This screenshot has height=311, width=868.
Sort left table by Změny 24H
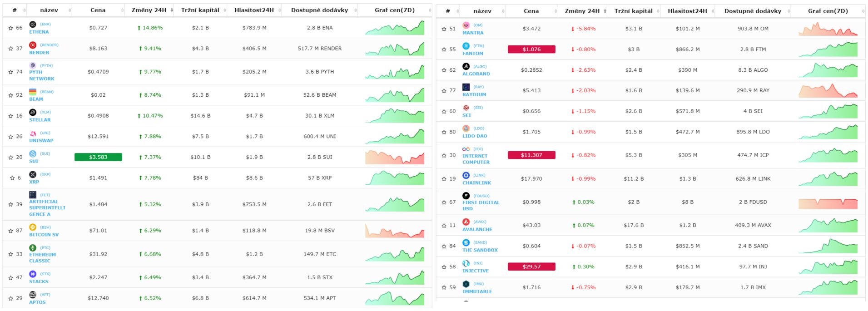149,10
